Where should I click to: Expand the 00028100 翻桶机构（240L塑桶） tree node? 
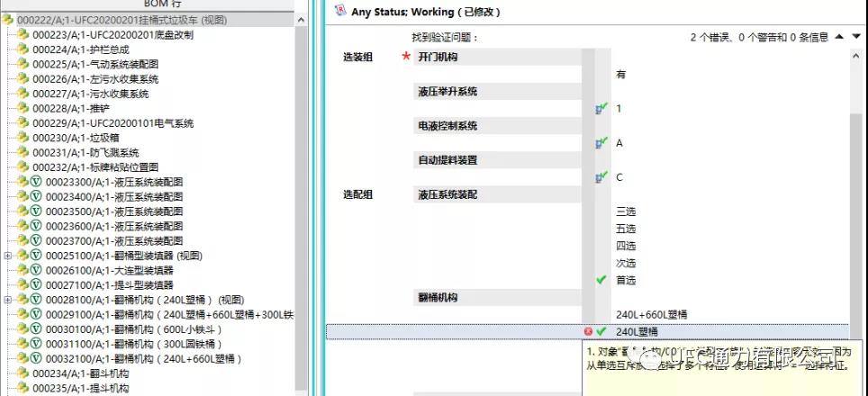click(x=8, y=300)
